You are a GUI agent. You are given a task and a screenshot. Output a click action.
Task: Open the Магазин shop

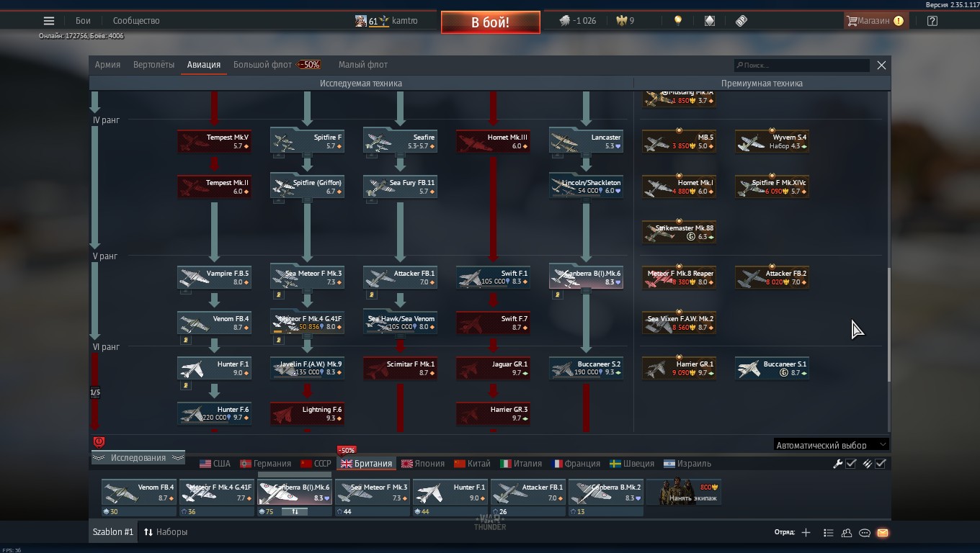(x=875, y=21)
